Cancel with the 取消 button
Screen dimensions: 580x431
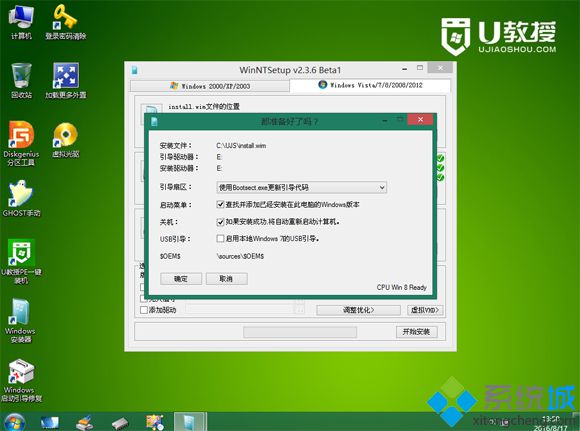(226, 279)
